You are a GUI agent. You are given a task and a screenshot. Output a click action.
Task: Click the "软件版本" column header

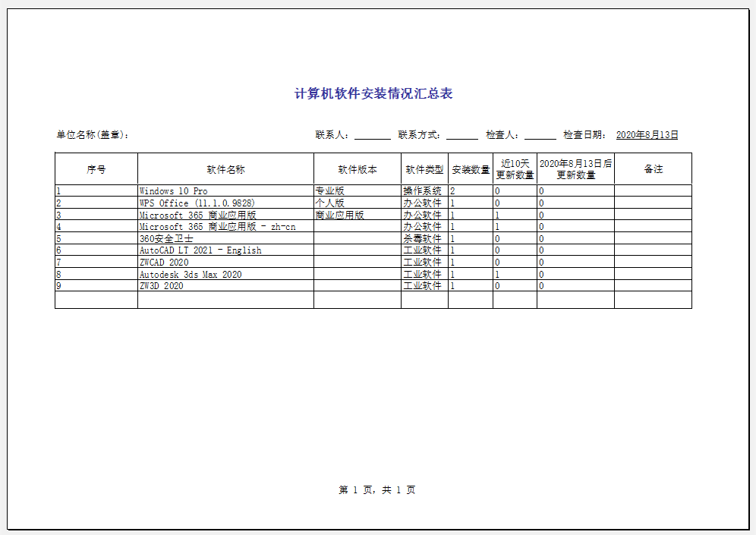pyautogui.click(x=358, y=169)
